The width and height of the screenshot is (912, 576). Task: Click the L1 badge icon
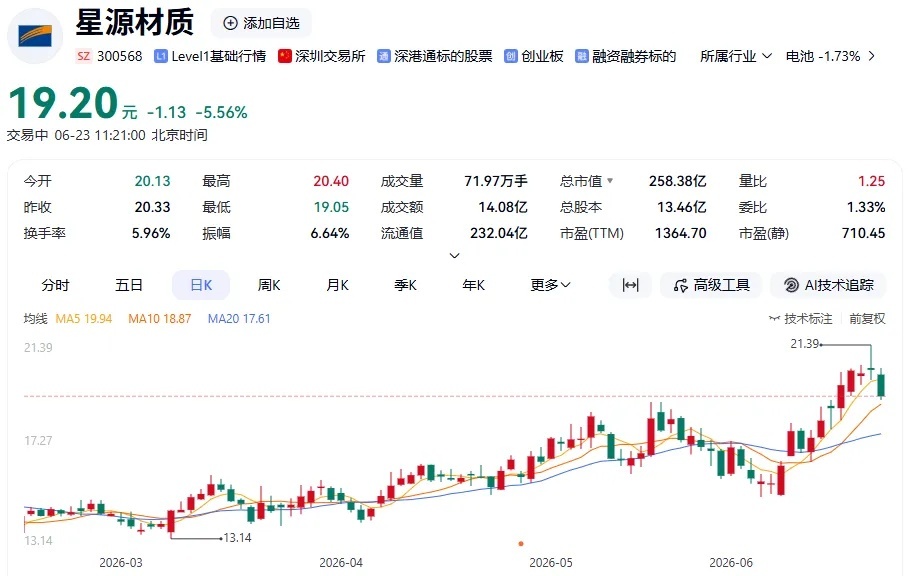pos(161,56)
